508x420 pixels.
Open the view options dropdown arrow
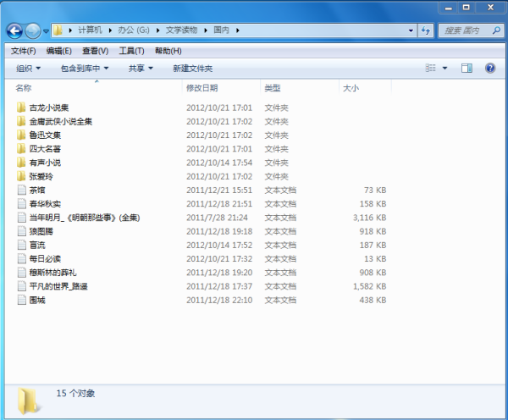pos(444,69)
